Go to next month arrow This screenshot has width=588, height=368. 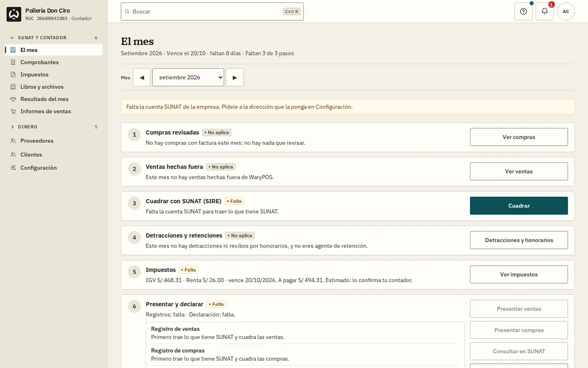coord(235,78)
